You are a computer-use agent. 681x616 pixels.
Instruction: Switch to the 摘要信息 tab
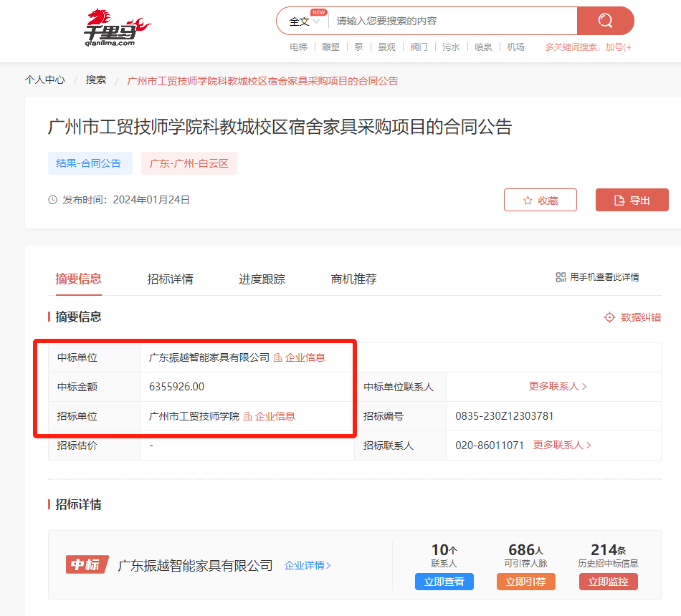coord(78,279)
